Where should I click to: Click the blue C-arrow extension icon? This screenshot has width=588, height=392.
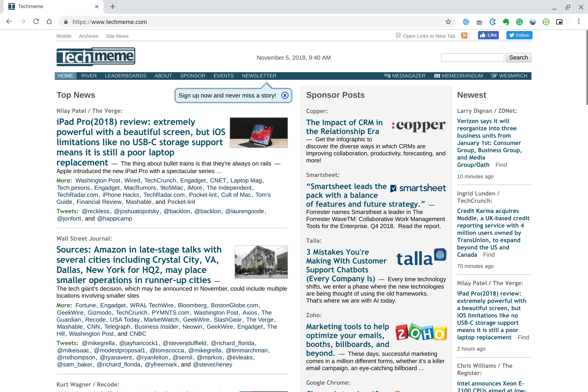click(493, 22)
